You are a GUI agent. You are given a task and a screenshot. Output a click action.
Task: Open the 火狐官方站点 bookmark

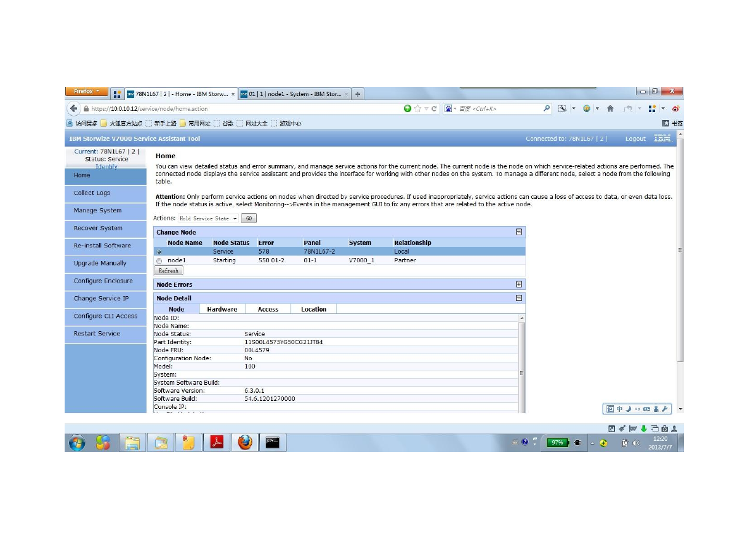tap(121, 124)
